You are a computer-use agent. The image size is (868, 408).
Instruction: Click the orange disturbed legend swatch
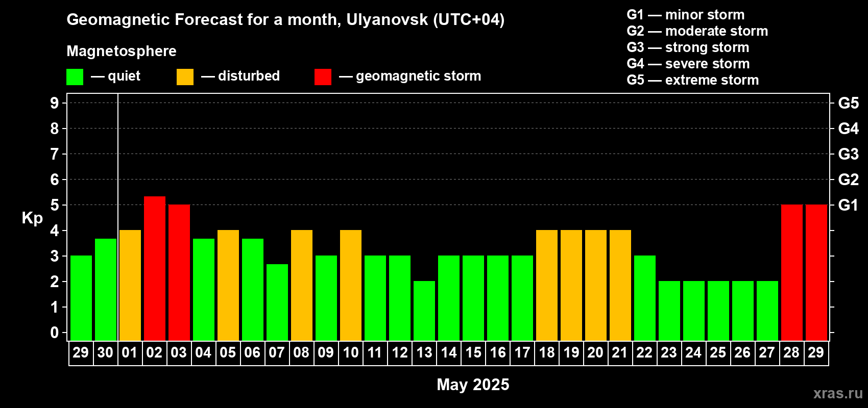[x=185, y=77]
